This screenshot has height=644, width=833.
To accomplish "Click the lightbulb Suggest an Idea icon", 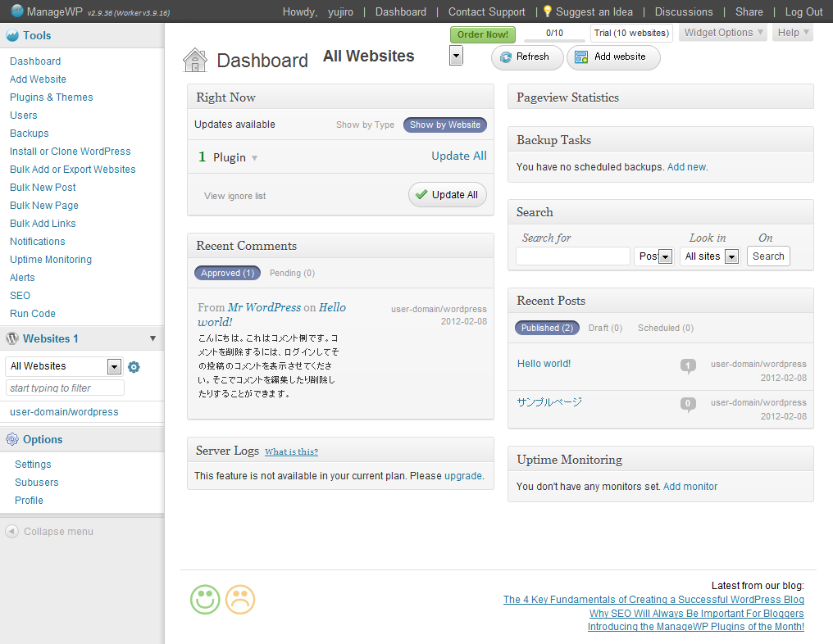I will [x=547, y=11].
